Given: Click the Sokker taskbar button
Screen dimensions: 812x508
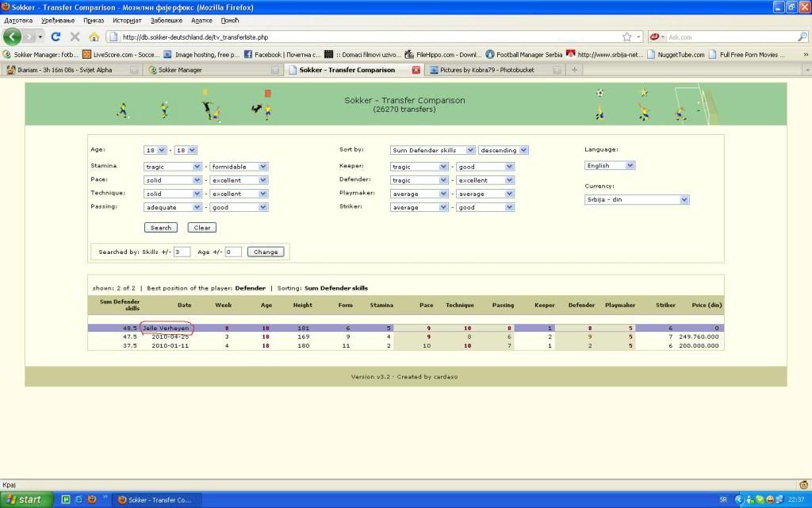Looking at the screenshot, I should 157,500.
